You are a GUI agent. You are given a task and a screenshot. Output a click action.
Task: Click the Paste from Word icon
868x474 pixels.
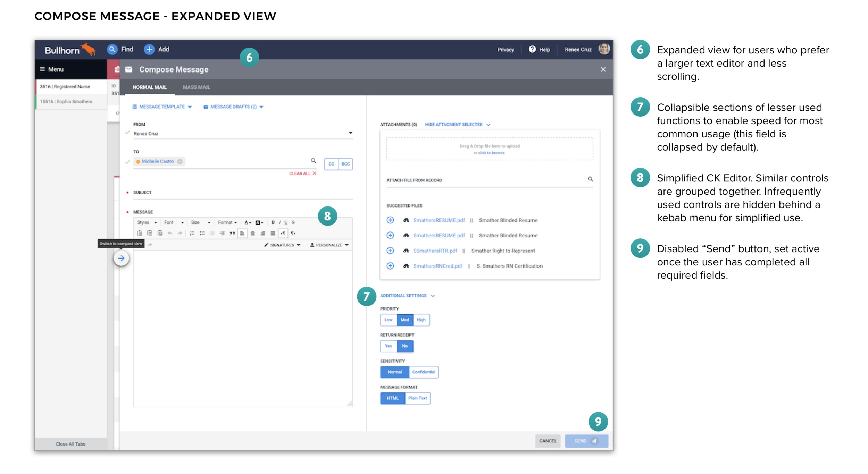pyautogui.click(x=160, y=233)
